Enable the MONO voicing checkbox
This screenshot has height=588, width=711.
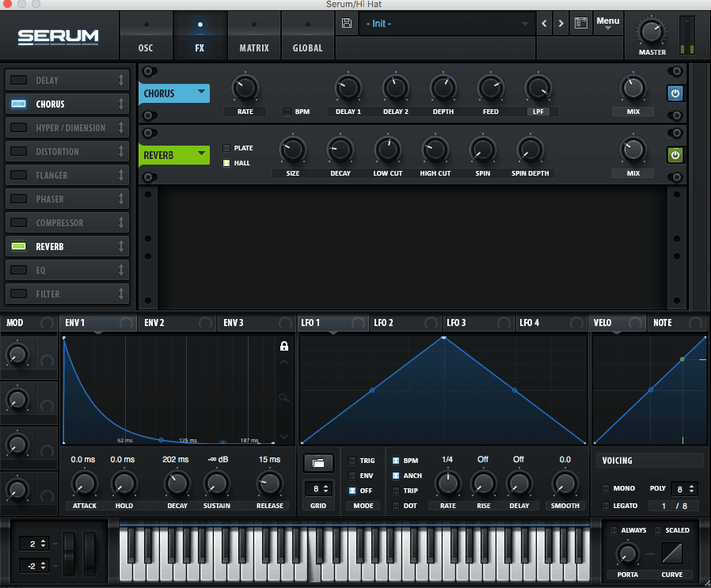tap(606, 488)
